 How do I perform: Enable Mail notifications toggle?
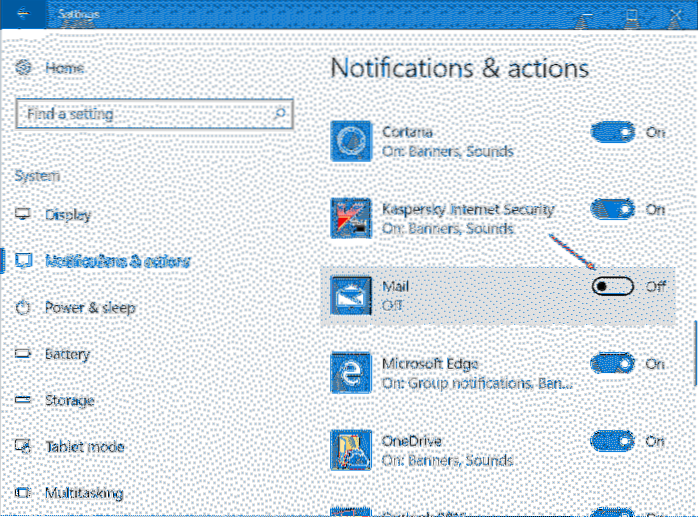click(x=612, y=287)
